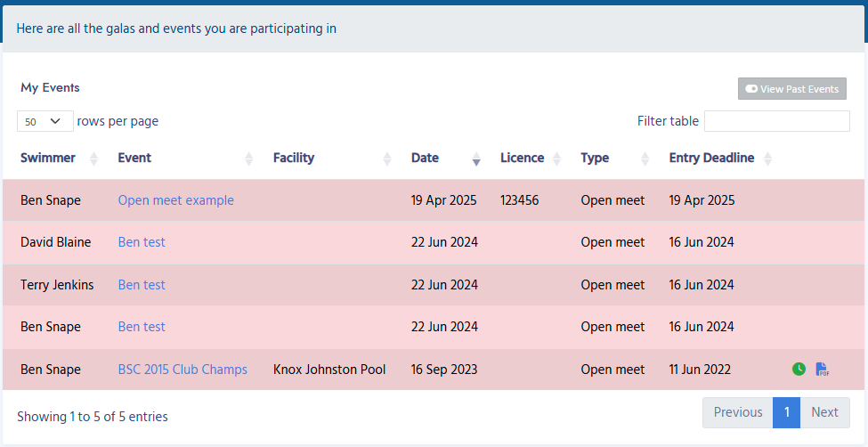
Task: Open Terry Jenkins' Ben test event link
Action: [142, 285]
